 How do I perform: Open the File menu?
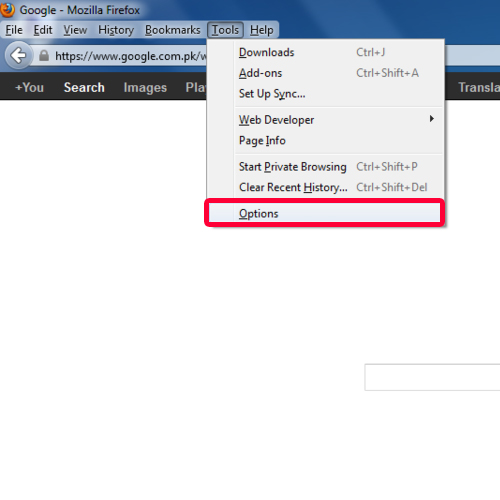click(x=14, y=30)
